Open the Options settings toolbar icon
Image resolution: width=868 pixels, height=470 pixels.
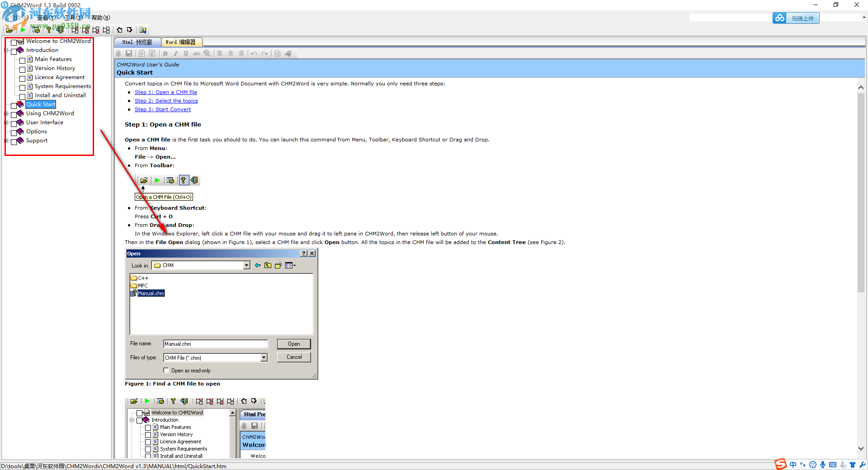(36, 30)
